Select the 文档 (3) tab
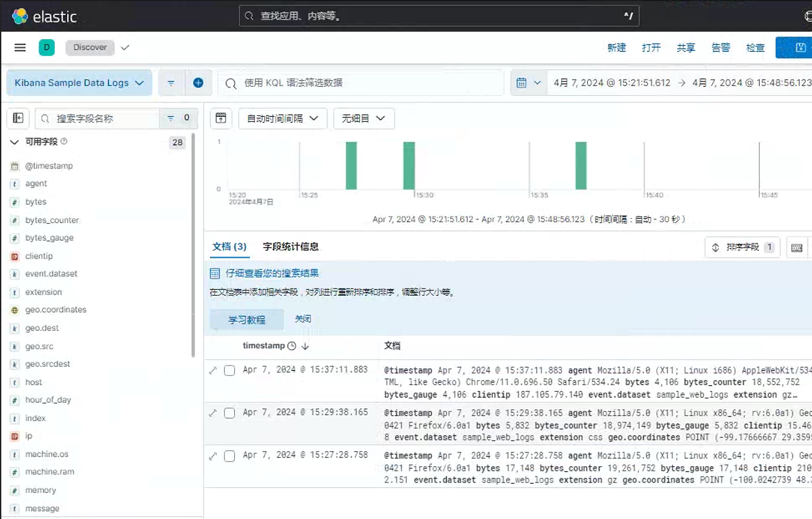 230,247
